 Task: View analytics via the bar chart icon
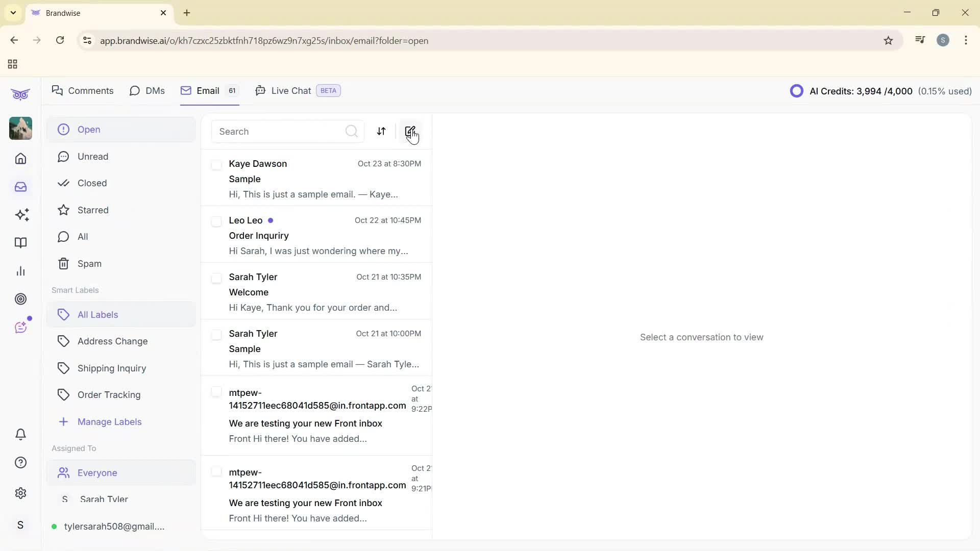click(x=20, y=271)
